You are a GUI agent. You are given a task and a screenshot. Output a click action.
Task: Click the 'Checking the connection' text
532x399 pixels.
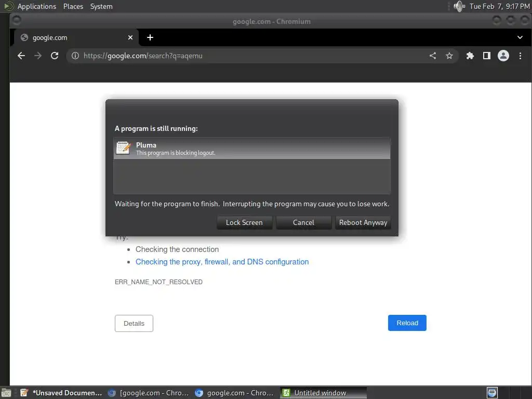tap(177, 249)
